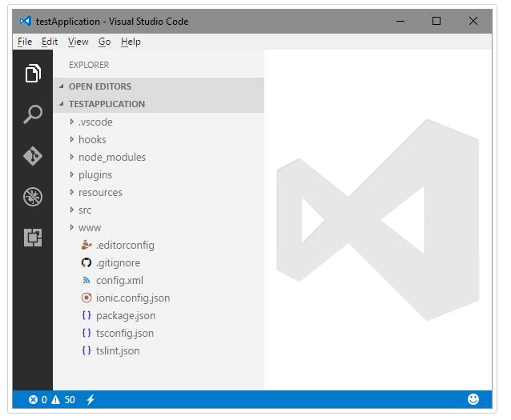Click the .editorconfig file icon
The image size is (511, 420).
click(87, 245)
